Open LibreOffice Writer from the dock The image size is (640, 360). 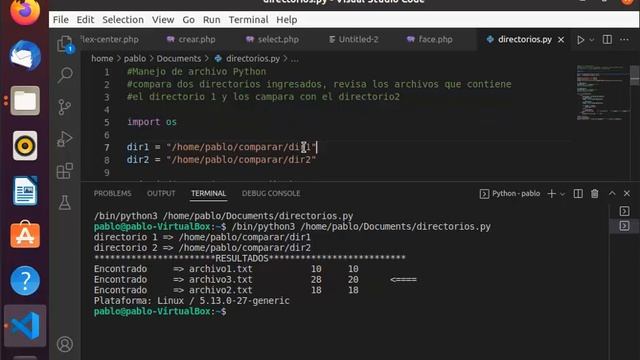pos(25,191)
